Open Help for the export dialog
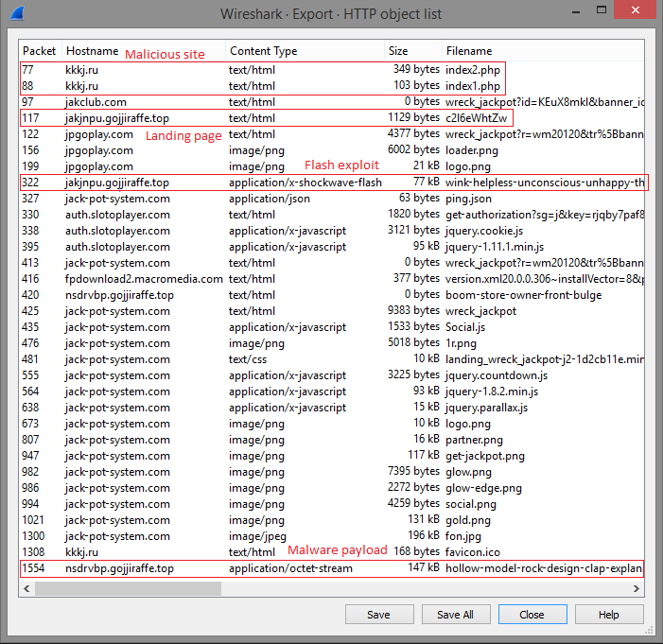Viewport: 663px width, 644px height. point(608,615)
